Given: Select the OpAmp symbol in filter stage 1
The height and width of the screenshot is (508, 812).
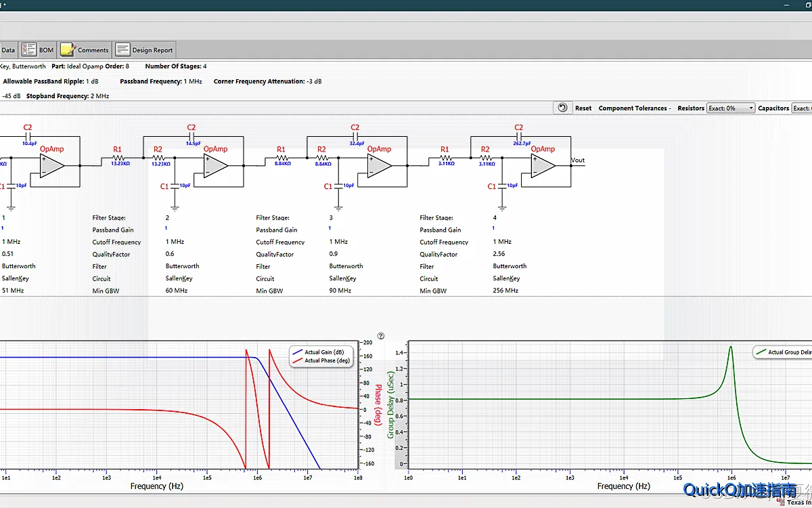Looking at the screenshot, I should 53,165.
